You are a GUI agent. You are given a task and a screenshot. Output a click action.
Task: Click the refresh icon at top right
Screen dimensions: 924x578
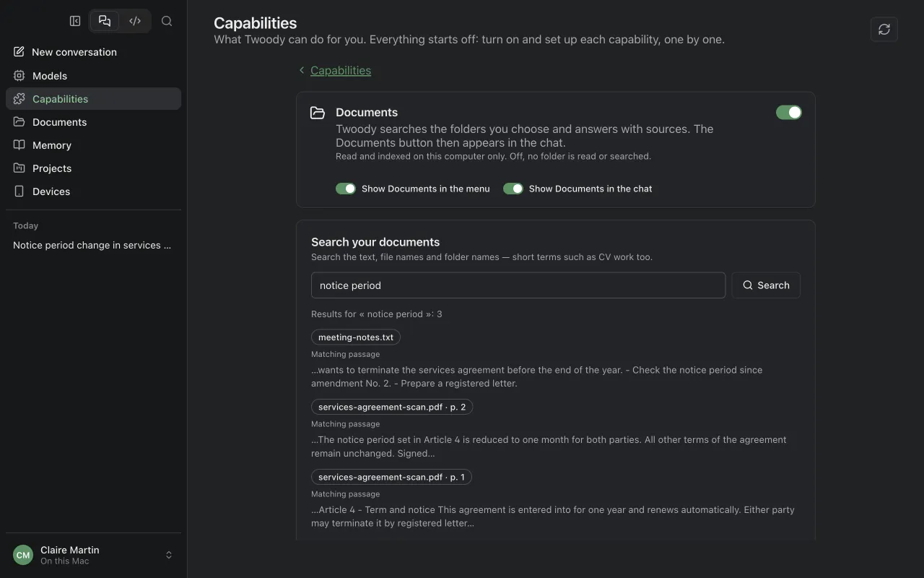click(x=884, y=29)
